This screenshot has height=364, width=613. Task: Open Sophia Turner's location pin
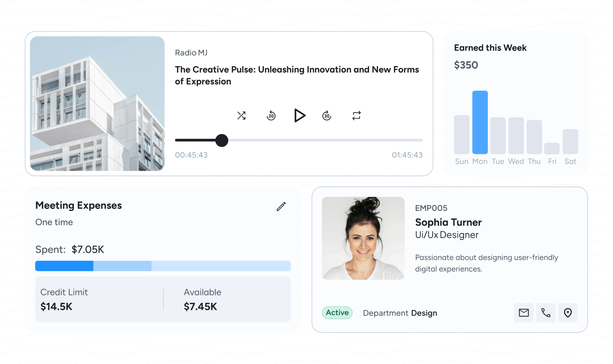(x=568, y=313)
